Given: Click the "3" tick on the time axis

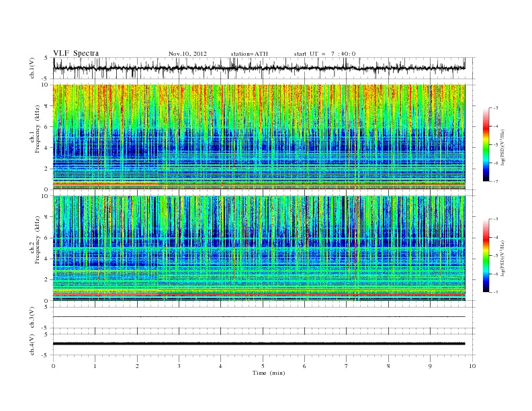Looking at the screenshot, I should click(179, 366).
